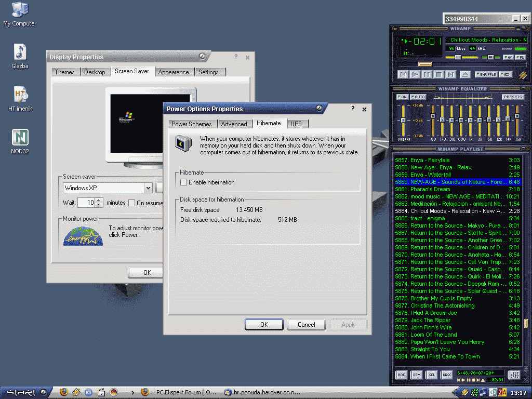Open the HT imenik desktop shortcut
The image size is (532, 399).
click(x=20, y=95)
